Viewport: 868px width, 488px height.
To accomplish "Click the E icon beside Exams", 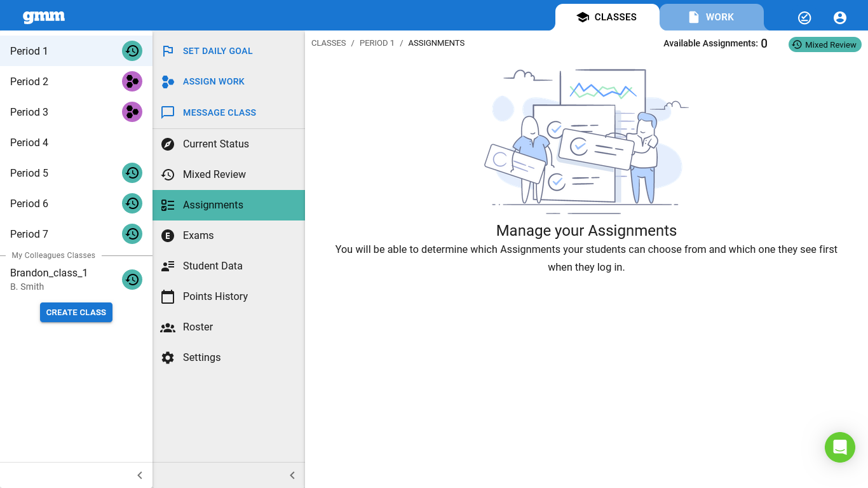I will pos(168,235).
